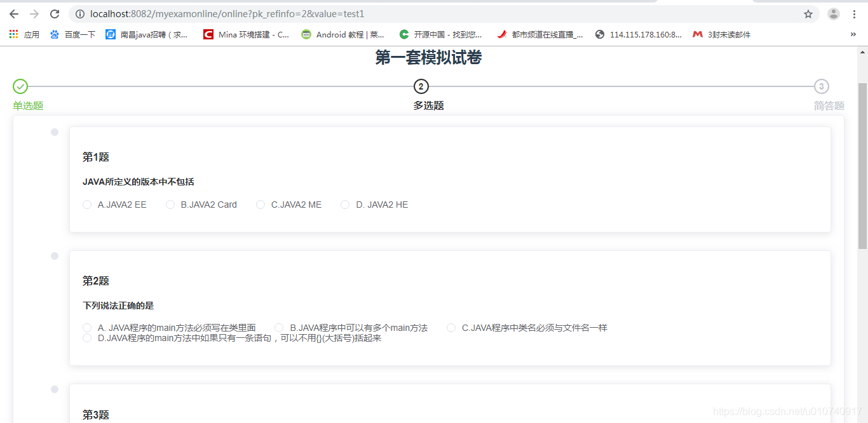This screenshot has height=423, width=868.
Task: Click the 第1题 heading
Action: click(96, 157)
